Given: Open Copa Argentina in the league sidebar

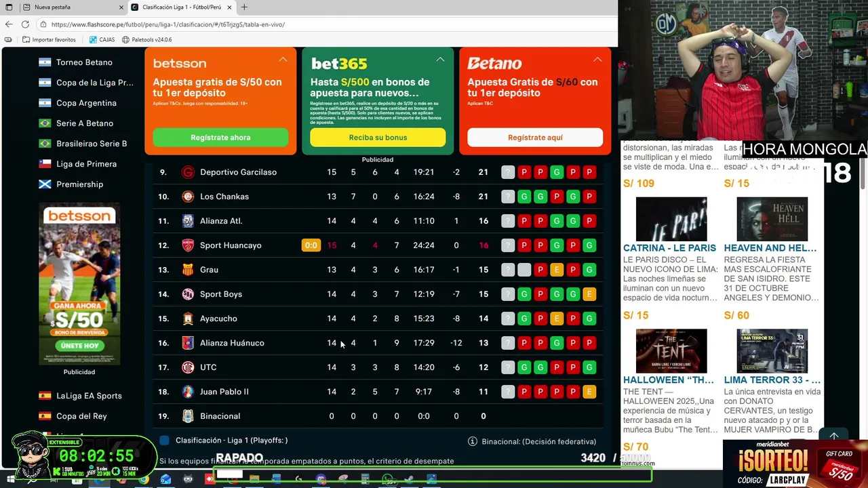Looking at the screenshot, I should [86, 103].
